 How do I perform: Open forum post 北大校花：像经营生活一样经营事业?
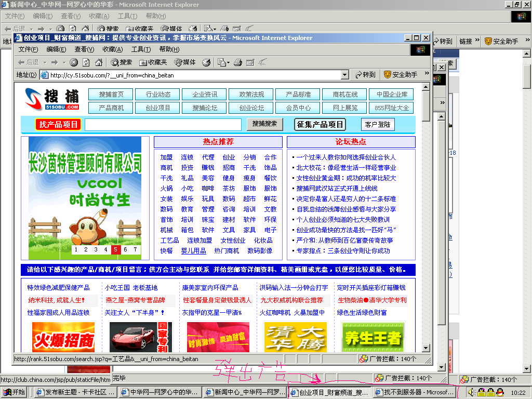346,168
